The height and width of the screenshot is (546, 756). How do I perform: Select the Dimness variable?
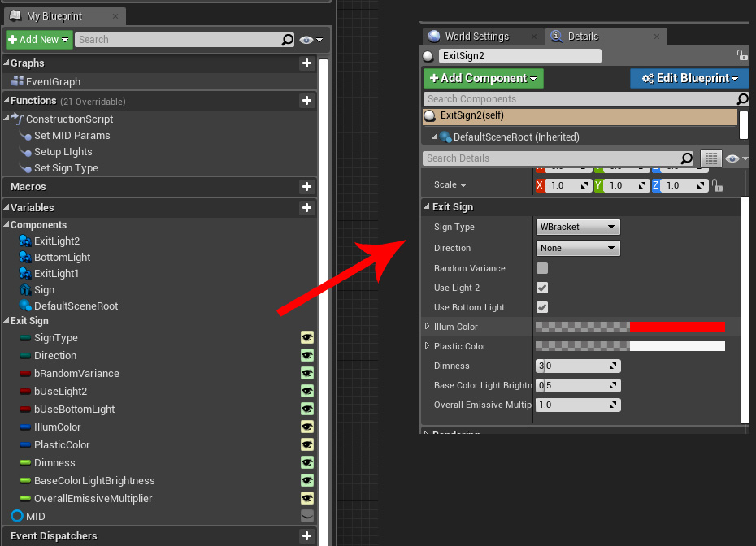coord(54,462)
